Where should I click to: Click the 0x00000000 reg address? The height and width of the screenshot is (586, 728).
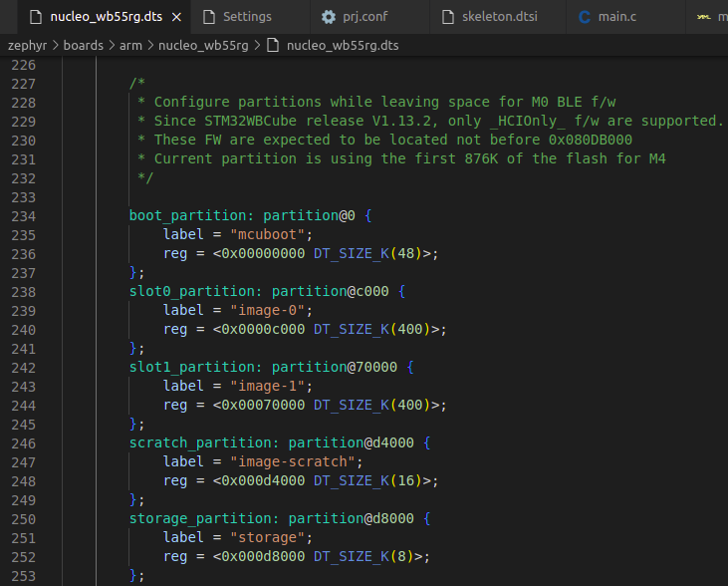point(263,254)
